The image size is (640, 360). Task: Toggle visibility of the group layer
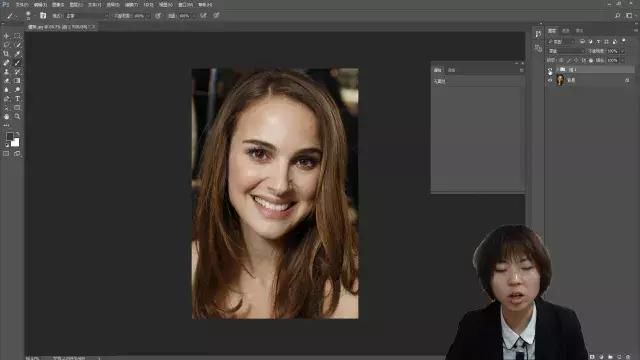550,70
